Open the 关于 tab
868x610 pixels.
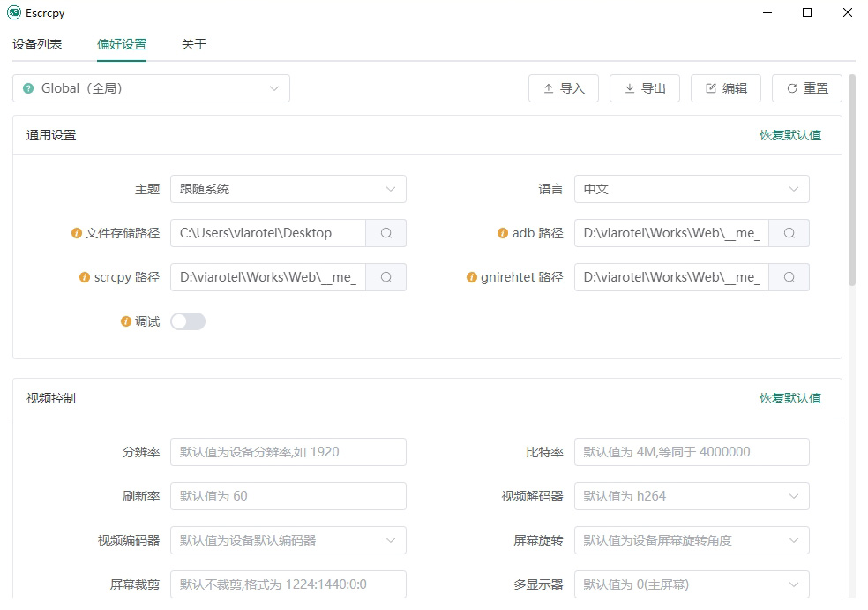(194, 44)
